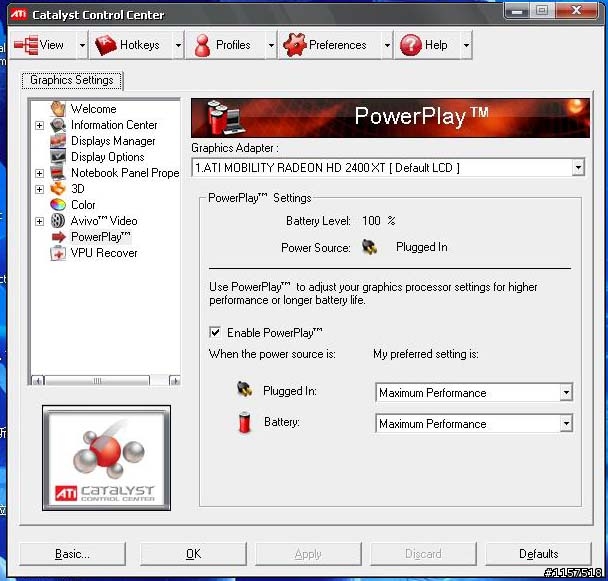The image size is (608, 581).
Task: Open the Profiles dropdown arrow
Action: (271, 45)
